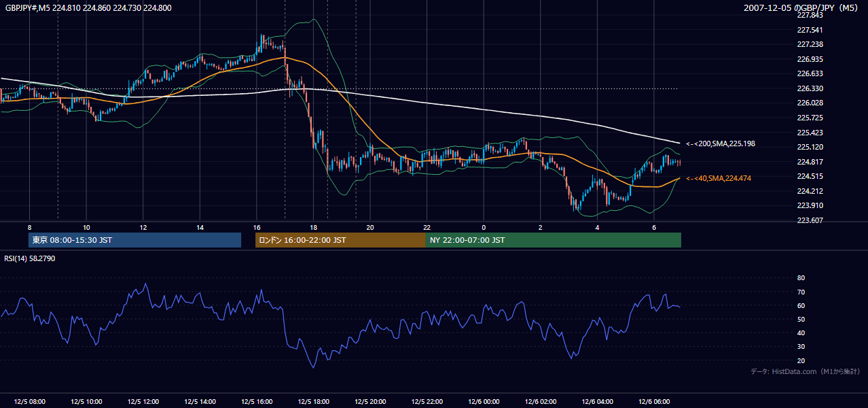Click the 227.541 price axis value
The width and height of the screenshot is (868, 408).
[810, 30]
